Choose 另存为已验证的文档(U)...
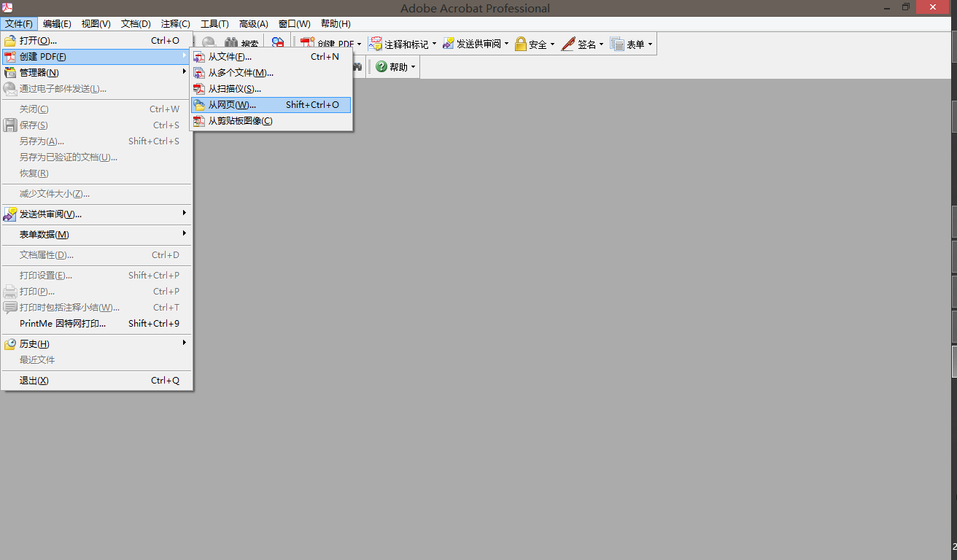This screenshot has height=560, width=957. pos(96,157)
